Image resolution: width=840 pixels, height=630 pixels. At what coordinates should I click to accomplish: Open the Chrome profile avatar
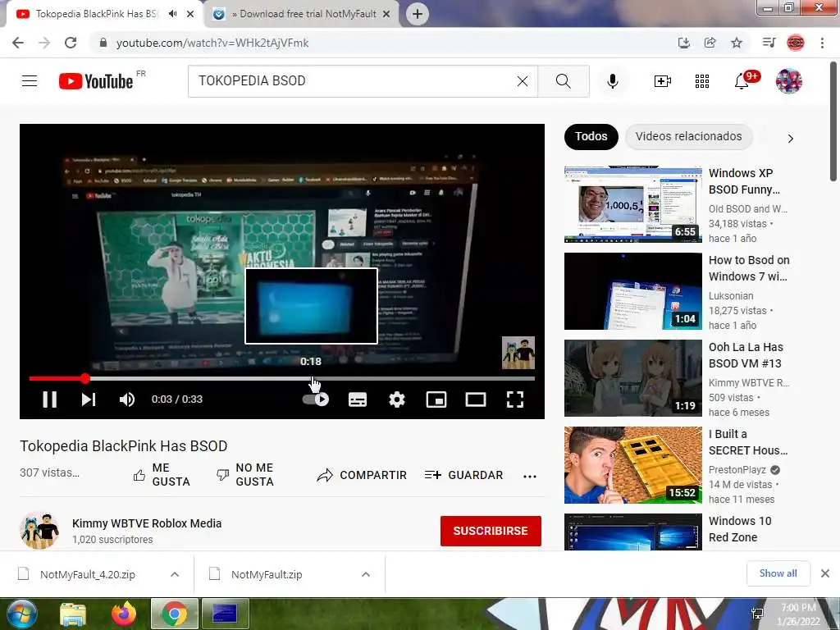[x=796, y=43]
